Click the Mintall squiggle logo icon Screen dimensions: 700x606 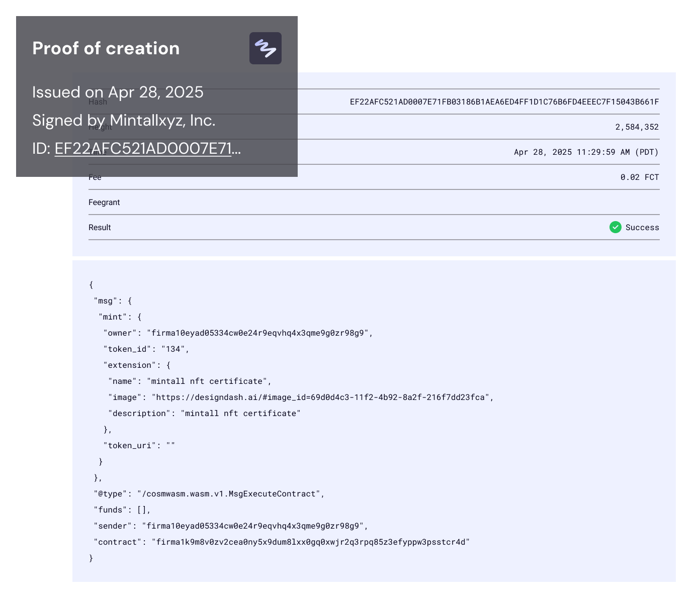tap(266, 48)
